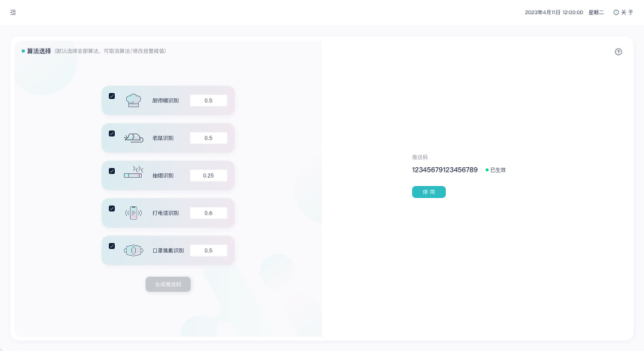644x351 pixels.
Task: Click the chef hat icon
Action: [134, 100]
